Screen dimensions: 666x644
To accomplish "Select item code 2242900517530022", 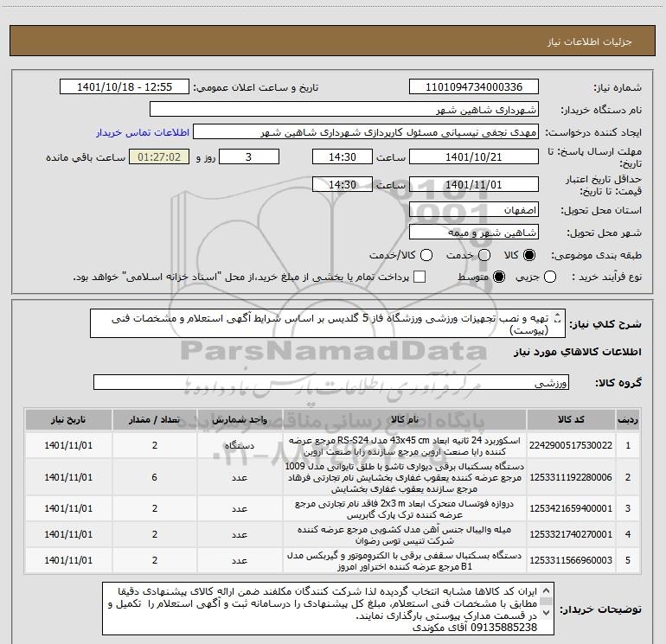I will click(x=571, y=445).
